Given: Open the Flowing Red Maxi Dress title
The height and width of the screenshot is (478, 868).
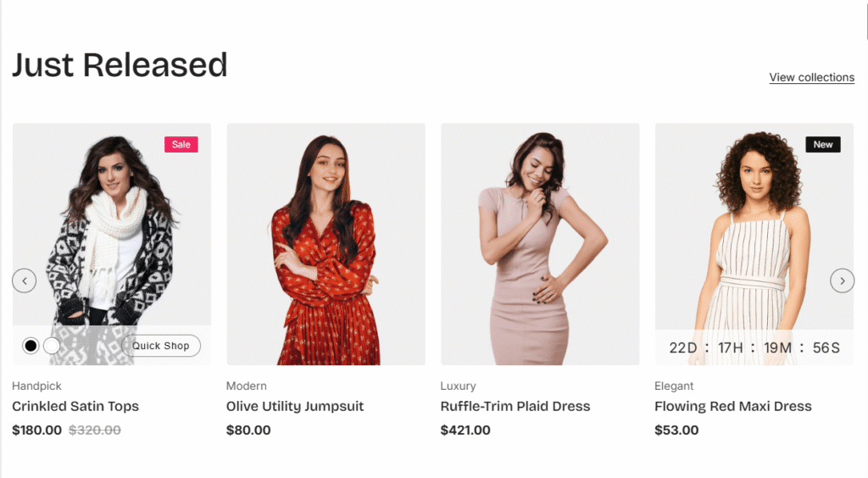Looking at the screenshot, I should click(733, 407).
